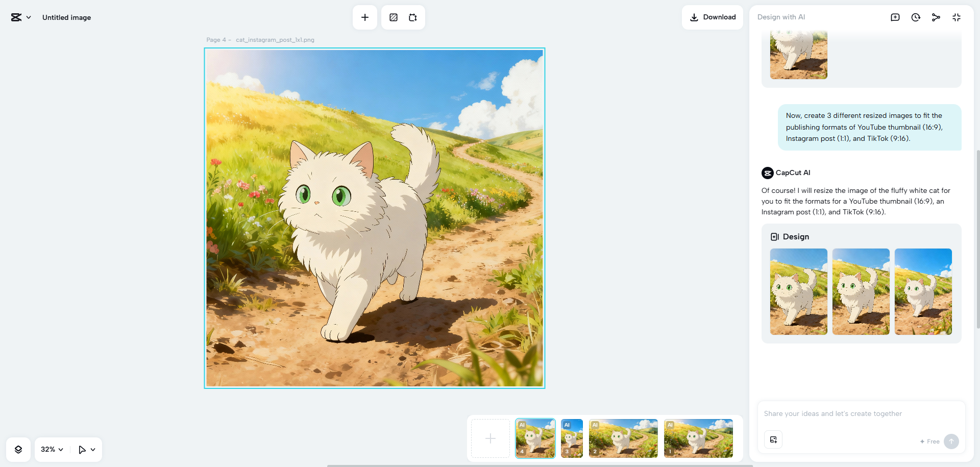Select page 3 thumbnail
The width and height of the screenshot is (980, 467).
coord(572,438)
